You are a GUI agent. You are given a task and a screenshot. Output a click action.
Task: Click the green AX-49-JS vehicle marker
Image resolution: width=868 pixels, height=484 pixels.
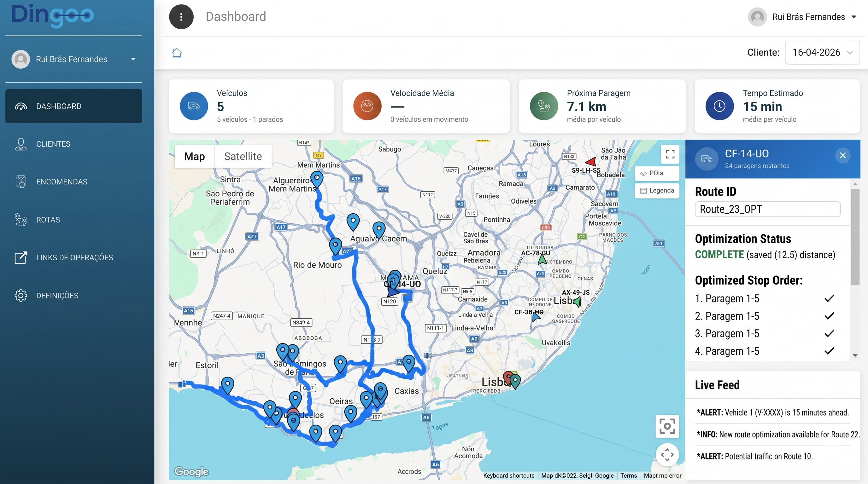click(578, 302)
